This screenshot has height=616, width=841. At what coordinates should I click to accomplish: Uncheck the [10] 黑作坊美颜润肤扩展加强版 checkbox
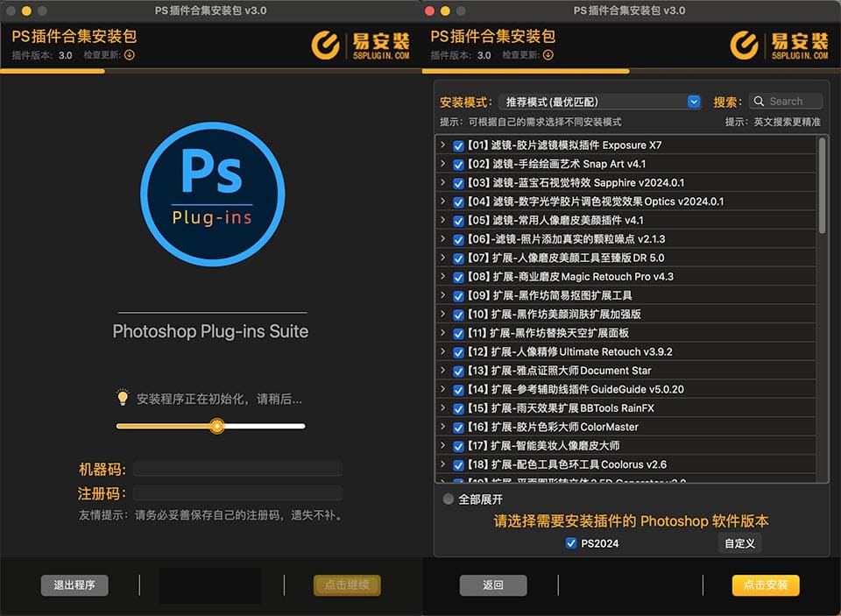[458, 315]
